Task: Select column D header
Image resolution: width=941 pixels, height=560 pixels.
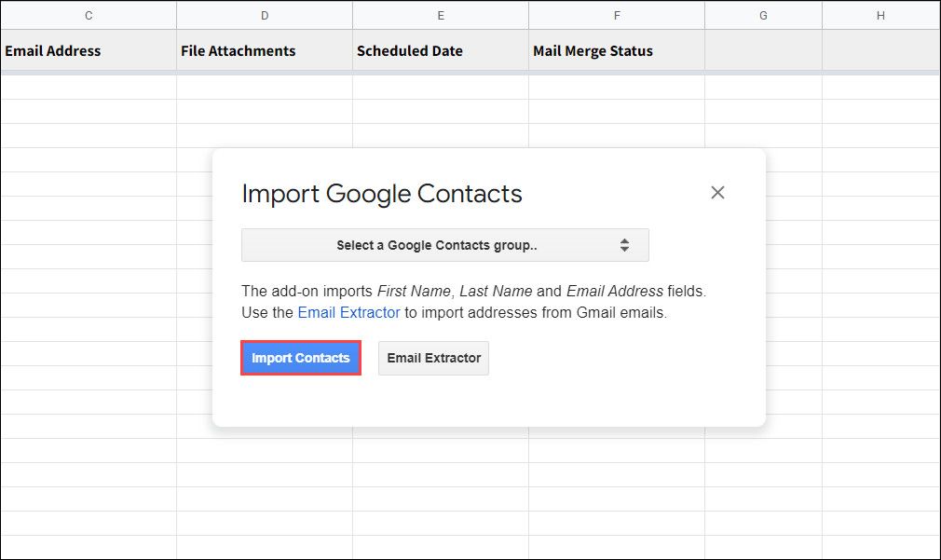Action: (x=265, y=15)
